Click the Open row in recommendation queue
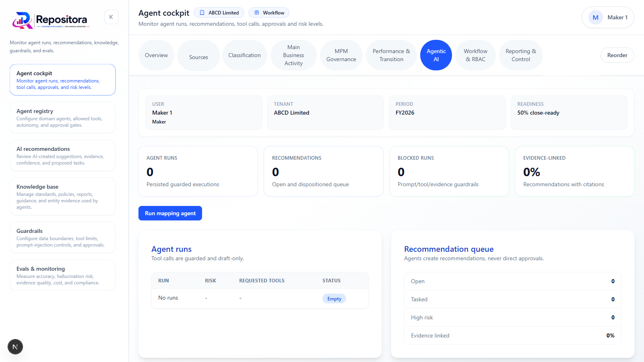This screenshot has height=362, width=644. coord(513,281)
